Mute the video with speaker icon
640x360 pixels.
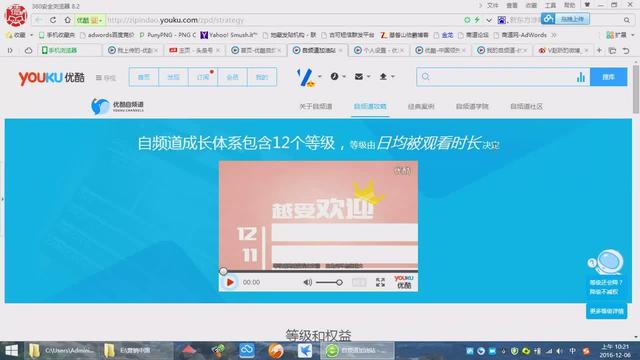click(x=307, y=282)
